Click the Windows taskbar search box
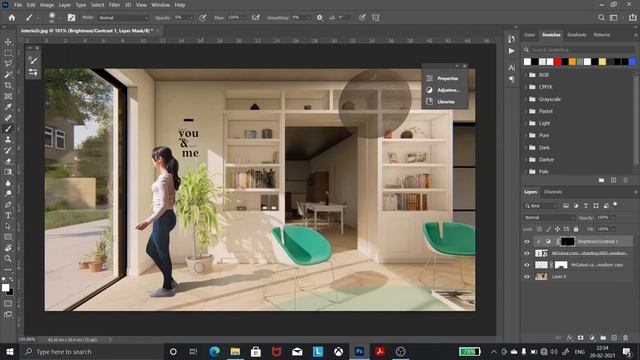Viewport: 640px width, 360px height. (92, 352)
